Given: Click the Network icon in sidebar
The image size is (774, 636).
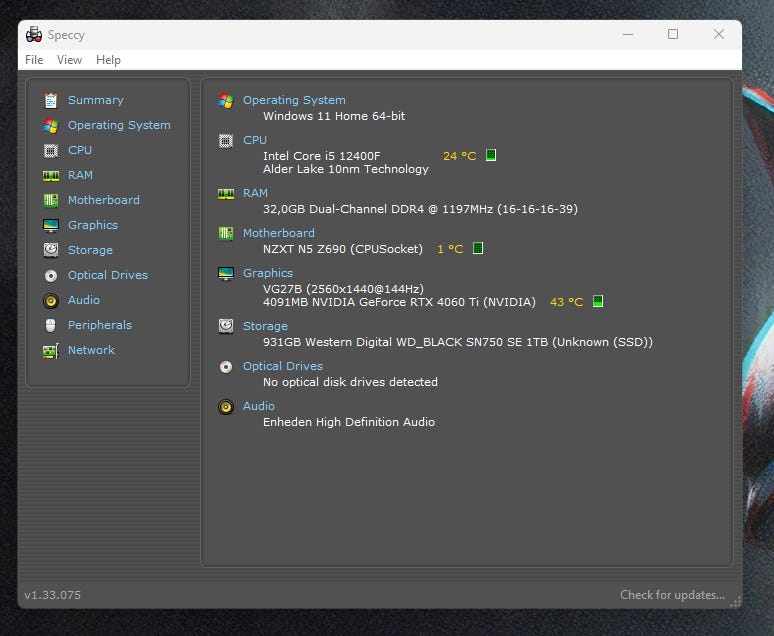Looking at the screenshot, I should coord(50,351).
